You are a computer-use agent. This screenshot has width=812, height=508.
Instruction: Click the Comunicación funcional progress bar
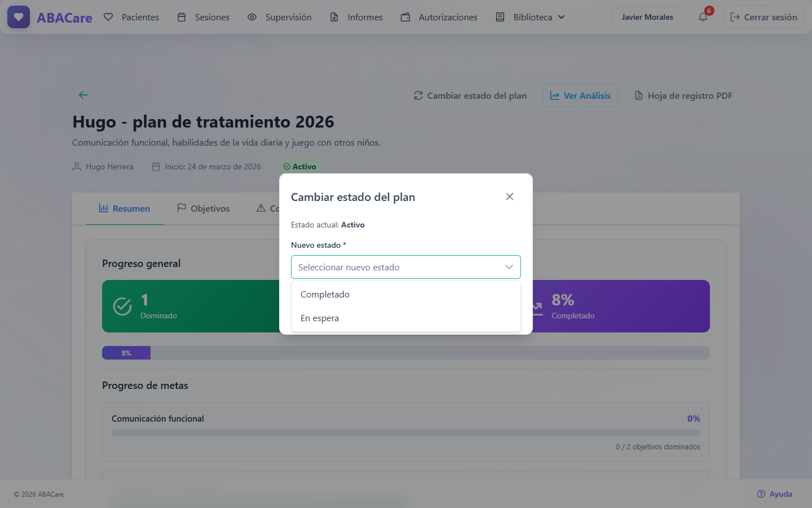406,433
